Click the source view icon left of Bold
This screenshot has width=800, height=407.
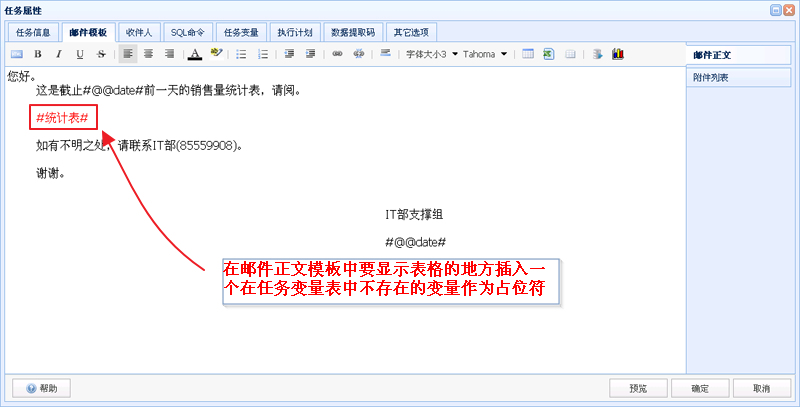pyautogui.click(x=16, y=54)
